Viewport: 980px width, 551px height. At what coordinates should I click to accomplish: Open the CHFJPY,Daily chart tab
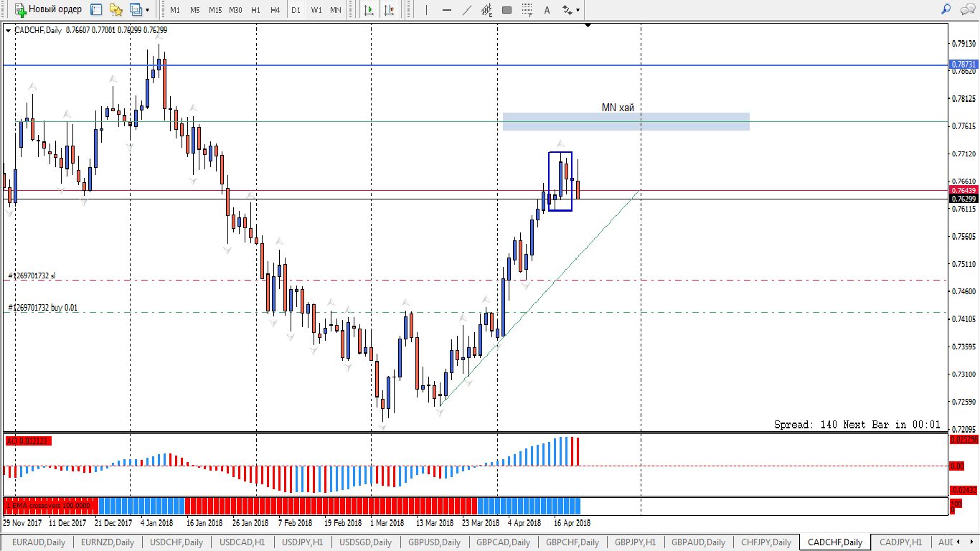tap(766, 542)
